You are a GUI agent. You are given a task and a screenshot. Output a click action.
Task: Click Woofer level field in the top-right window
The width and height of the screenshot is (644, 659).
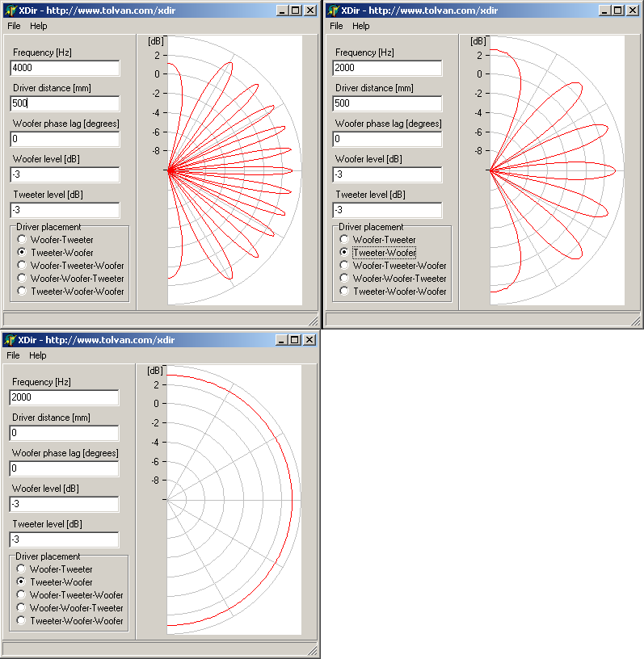tap(387, 174)
